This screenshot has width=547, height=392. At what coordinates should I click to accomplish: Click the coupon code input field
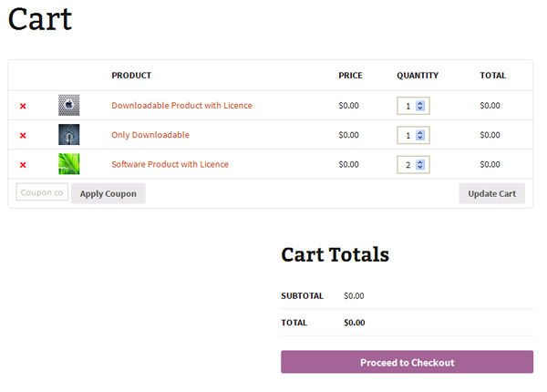tap(42, 192)
